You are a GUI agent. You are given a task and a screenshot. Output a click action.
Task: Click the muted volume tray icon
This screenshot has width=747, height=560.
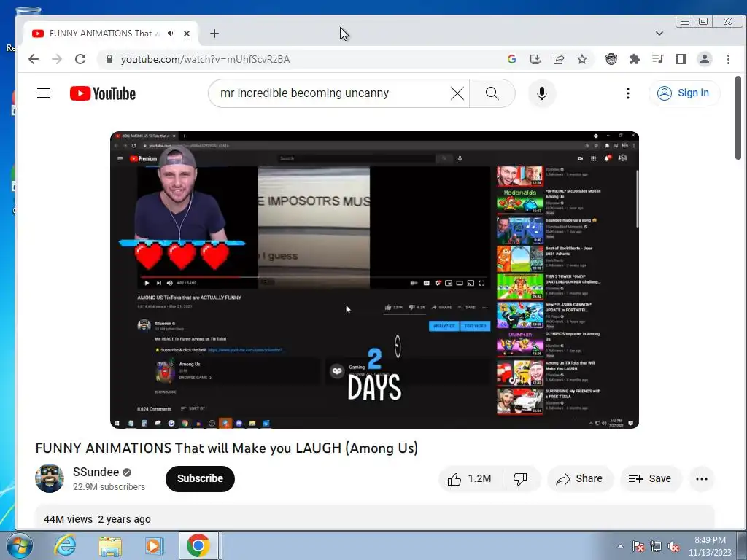click(673, 546)
